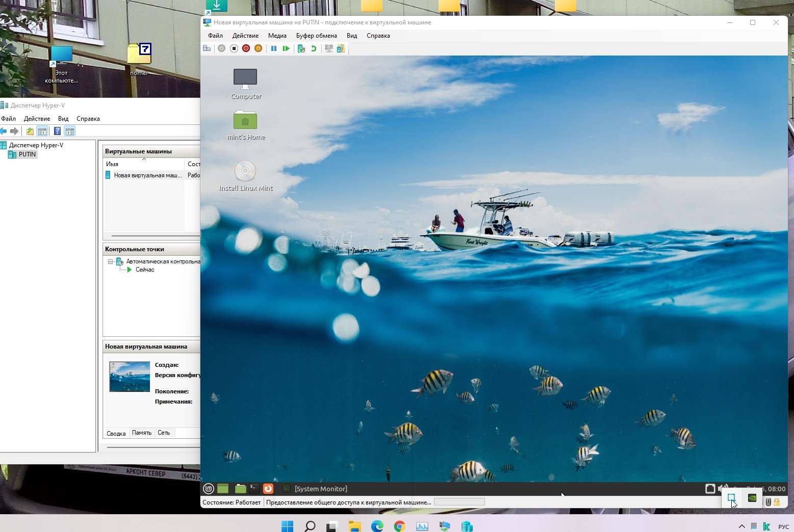Image resolution: width=794 pixels, height=532 pixels.
Task: Create a checkpoint via toolbar icon
Action: pos(301,48)
